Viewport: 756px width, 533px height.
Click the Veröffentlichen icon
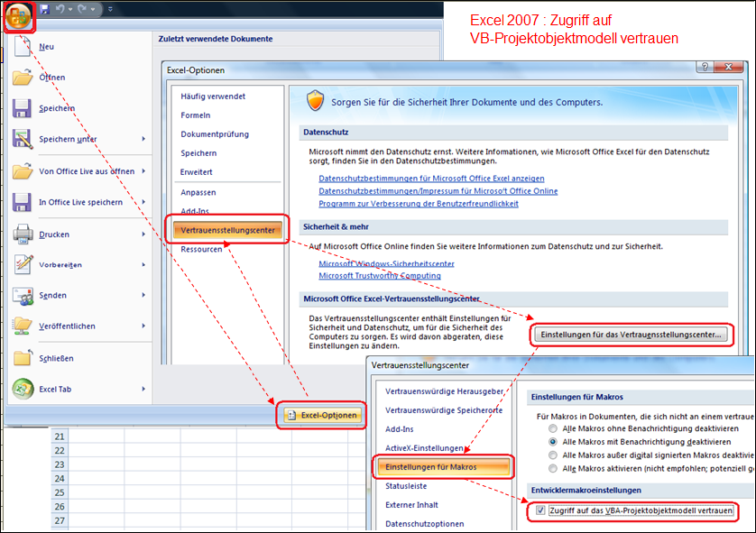(23, 326)
